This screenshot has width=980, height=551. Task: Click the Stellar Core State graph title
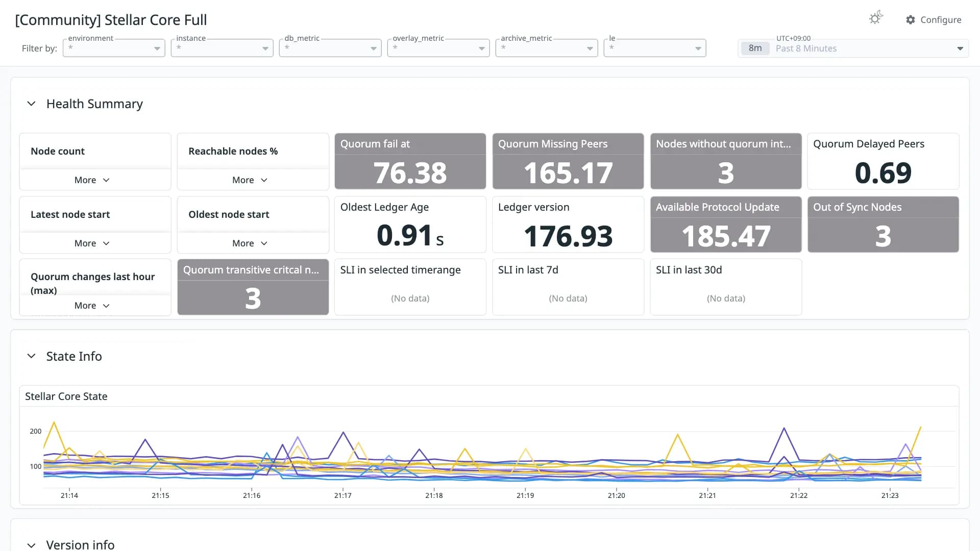(66, 396)
